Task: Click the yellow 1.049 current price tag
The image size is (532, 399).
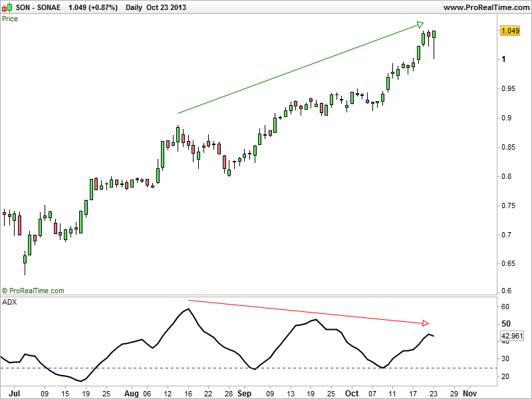Action: [x=510, y=31]
